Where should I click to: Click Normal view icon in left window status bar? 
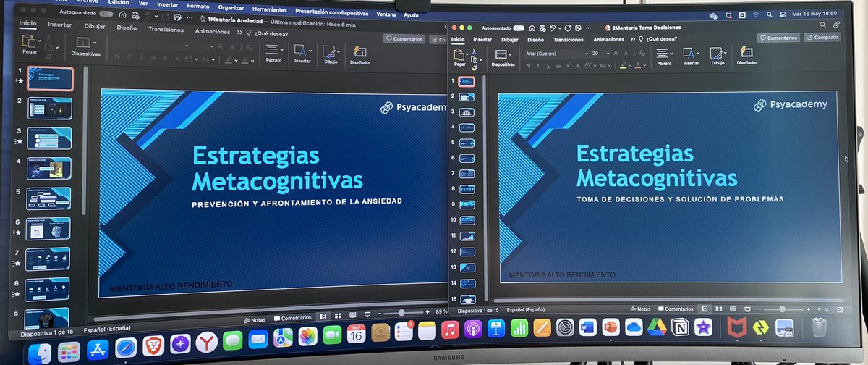pos(323,316)
